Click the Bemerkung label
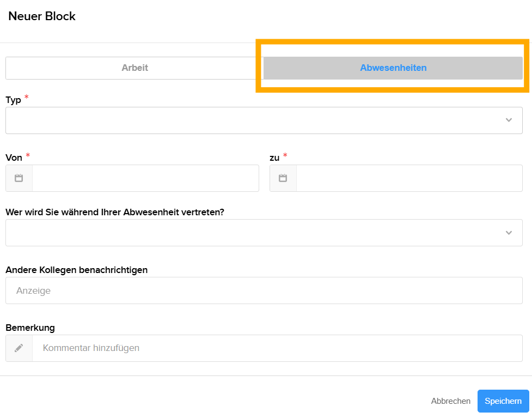This screenshot has width=532, height=418. tap(30, 328)
